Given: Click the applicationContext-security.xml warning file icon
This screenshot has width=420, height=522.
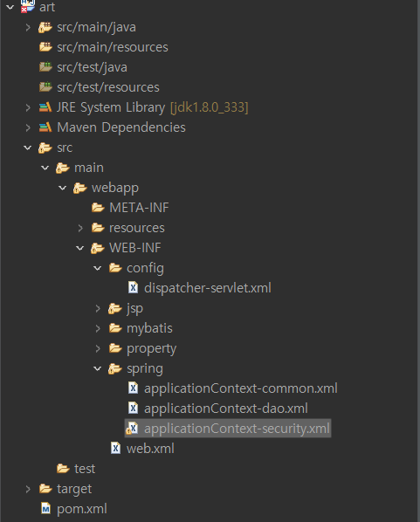Looking at the screenshot, I should tap(132, 429).
